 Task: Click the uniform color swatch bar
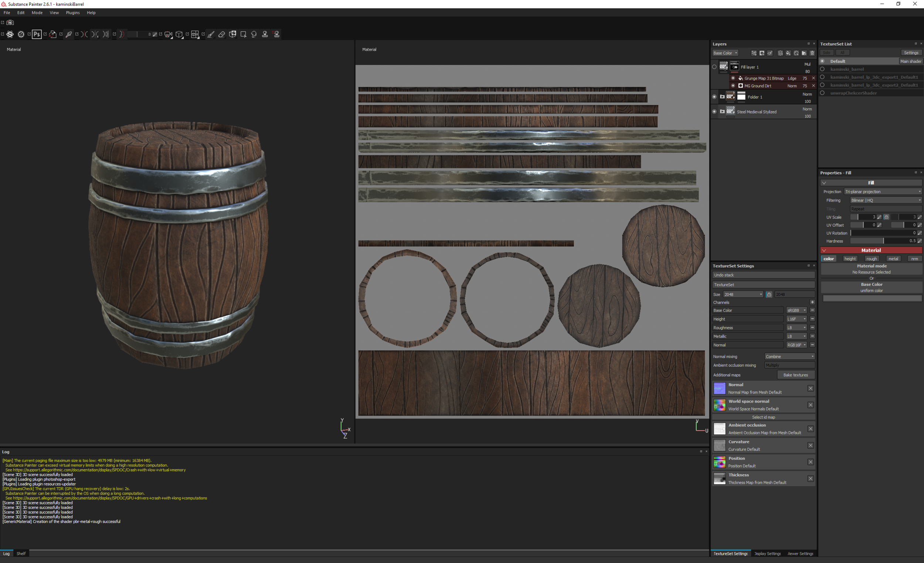872,298
